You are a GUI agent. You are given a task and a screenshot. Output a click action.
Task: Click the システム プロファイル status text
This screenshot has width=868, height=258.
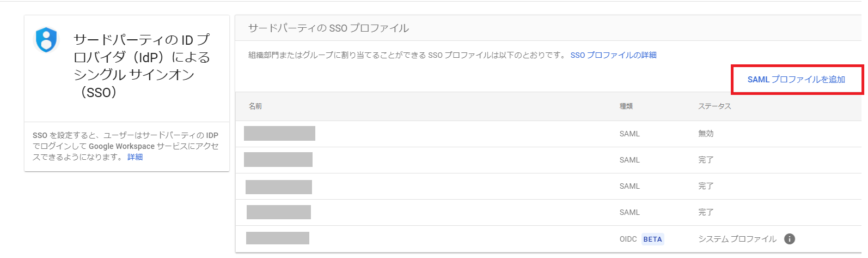(737, 239)
